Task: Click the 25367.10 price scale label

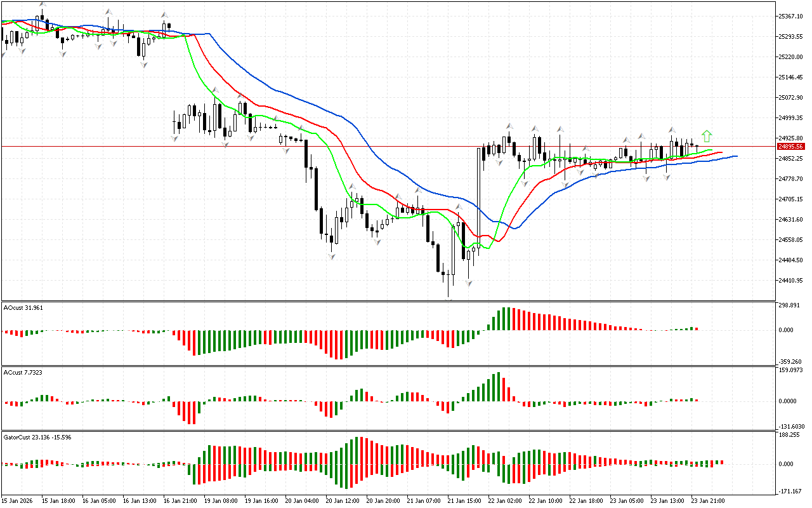Action: [791, 16]
